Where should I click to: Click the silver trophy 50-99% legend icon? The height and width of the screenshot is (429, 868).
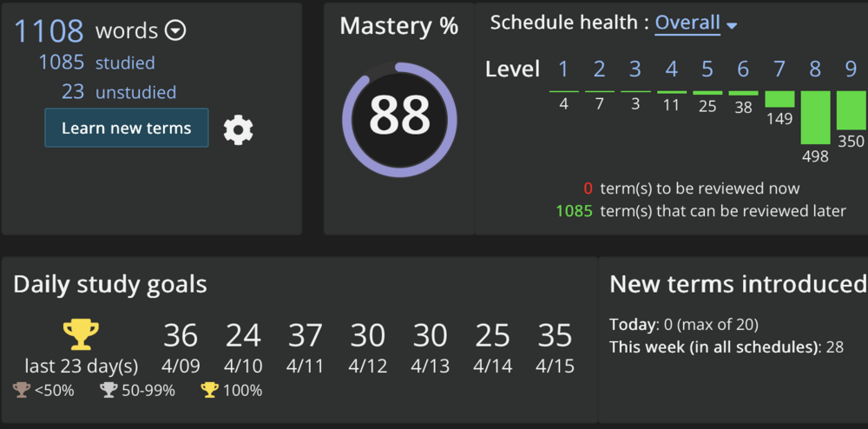[108, 390]
